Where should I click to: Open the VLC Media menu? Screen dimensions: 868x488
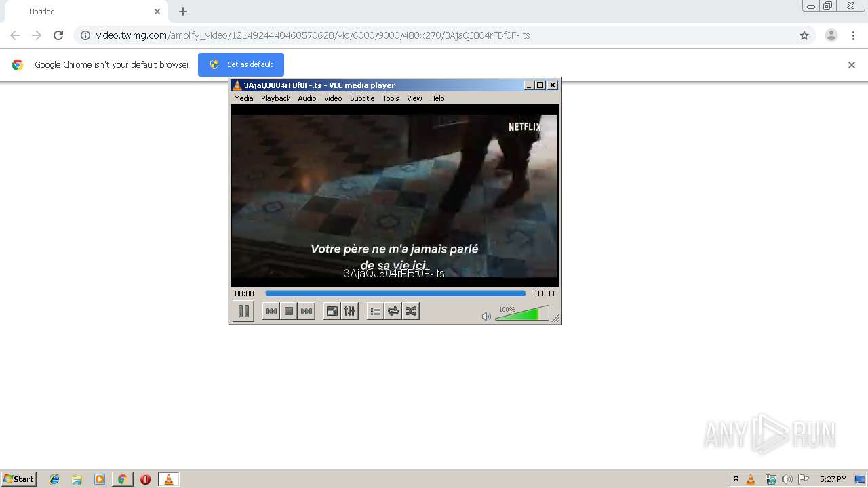[x=243, y=98]
